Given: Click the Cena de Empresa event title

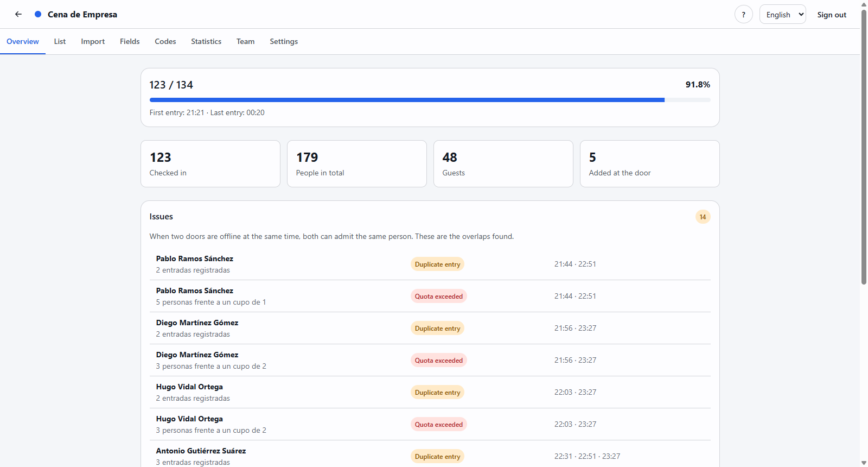Looking at the screenshot, I should pos(82,14).
